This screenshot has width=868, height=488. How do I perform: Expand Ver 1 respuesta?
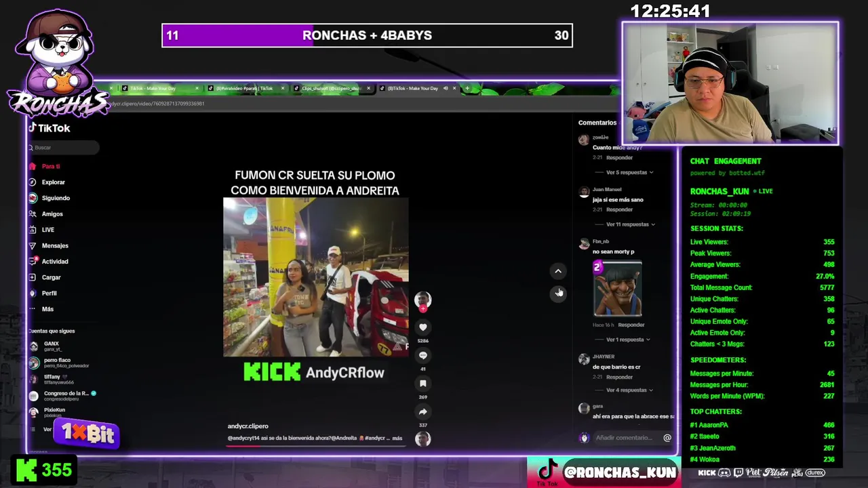(x=628, y=340)
